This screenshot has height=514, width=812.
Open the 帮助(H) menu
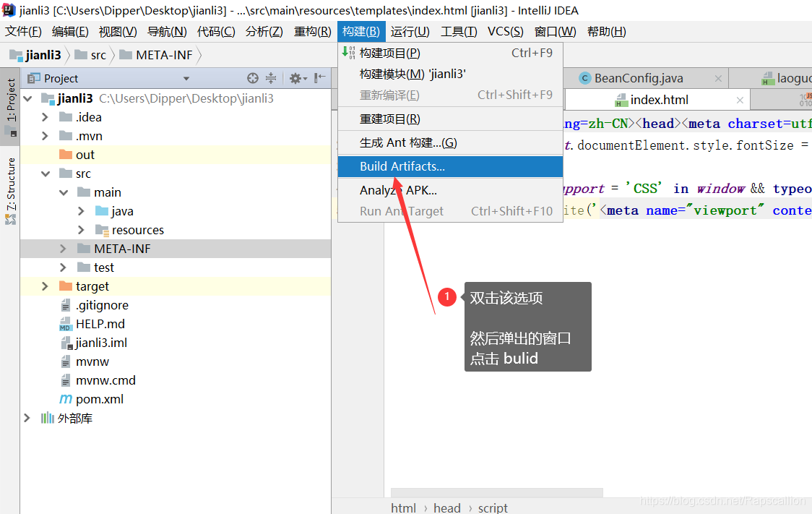pyautogui.click(x=606, y=32)
